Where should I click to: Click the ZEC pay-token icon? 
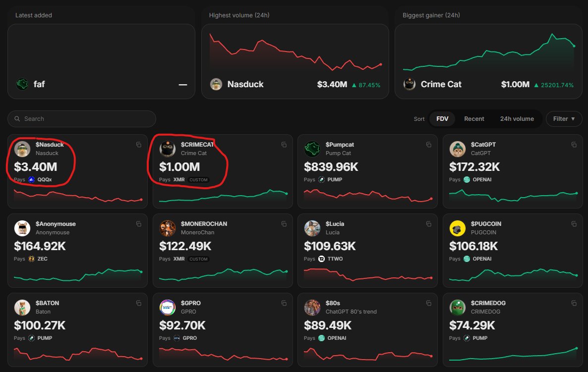[x=32, y=259]
